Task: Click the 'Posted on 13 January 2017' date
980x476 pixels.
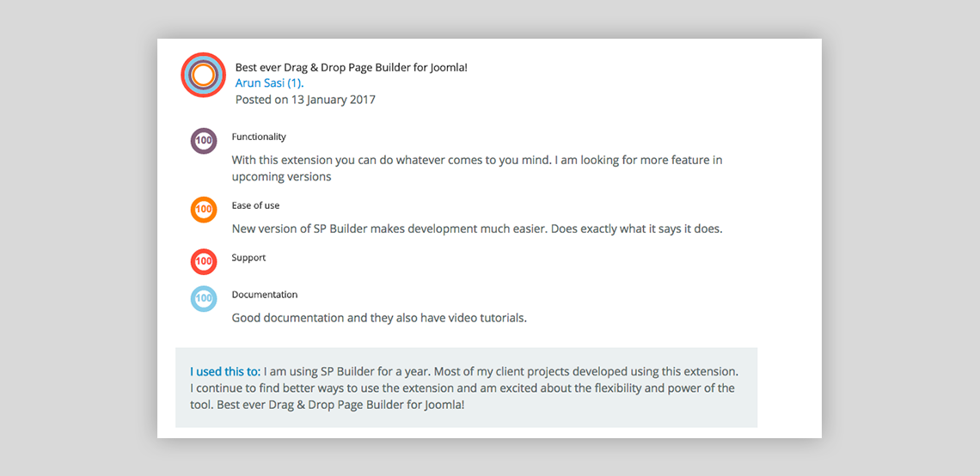Action: (x=305, y=100)
